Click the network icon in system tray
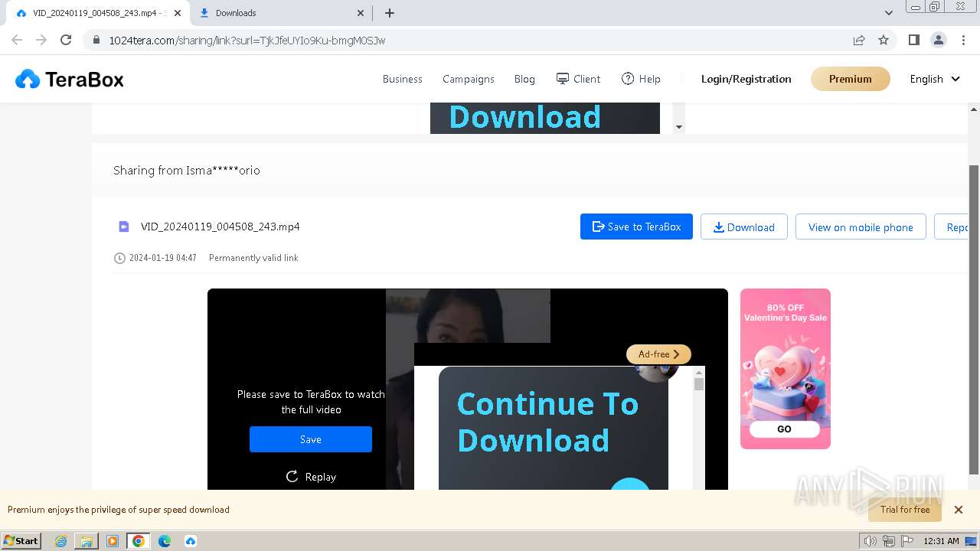Image resolution: width=980 pixels, height=551 pixels. 889,541
